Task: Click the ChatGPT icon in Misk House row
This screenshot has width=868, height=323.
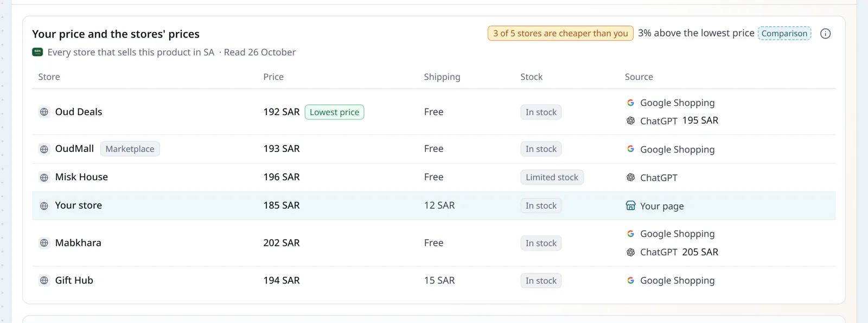Action: pyautogui.click(x=630, y=177)
